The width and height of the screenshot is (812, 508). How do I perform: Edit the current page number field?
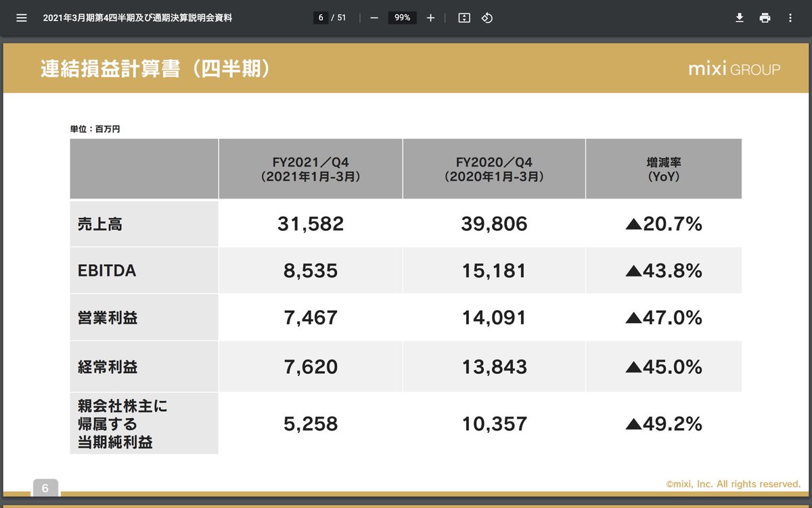point(321,18)
